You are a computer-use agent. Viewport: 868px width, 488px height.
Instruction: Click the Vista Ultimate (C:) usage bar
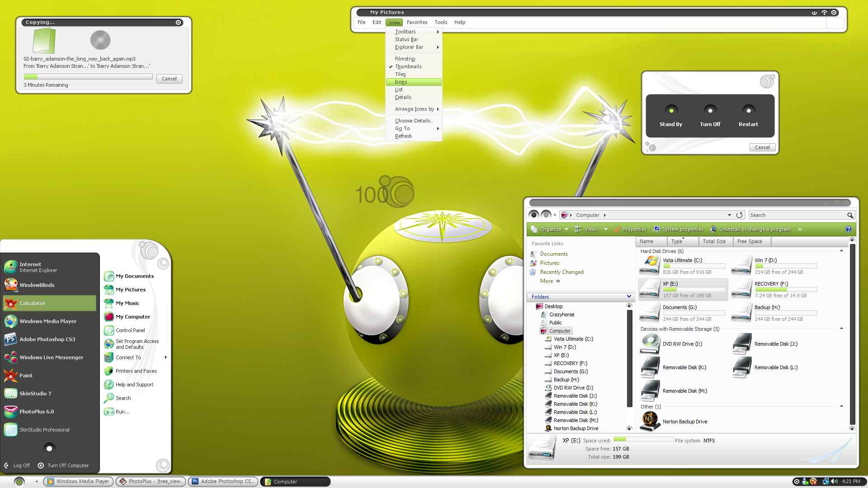coord(694,266)
